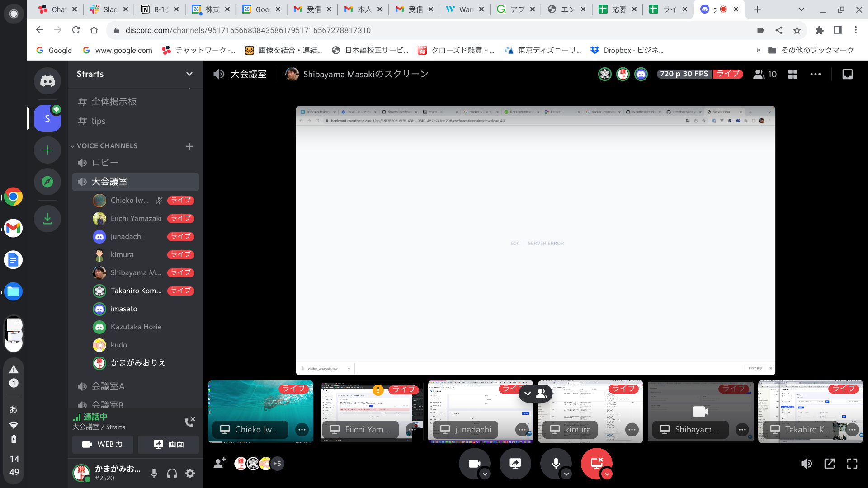The image size is (868, 488).
Task: Click the Explore public servers compass icon
Action: tap(47, 182)
